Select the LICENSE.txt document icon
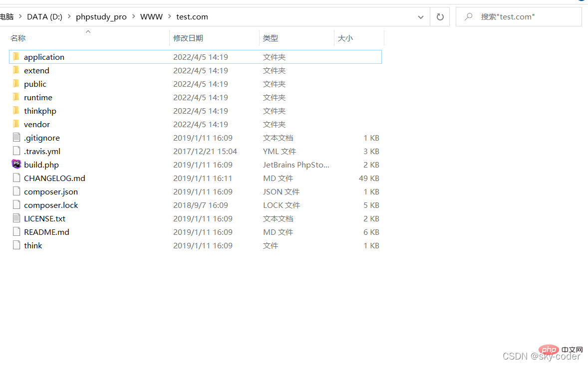The image size is (588, 366). click(16, 218)
